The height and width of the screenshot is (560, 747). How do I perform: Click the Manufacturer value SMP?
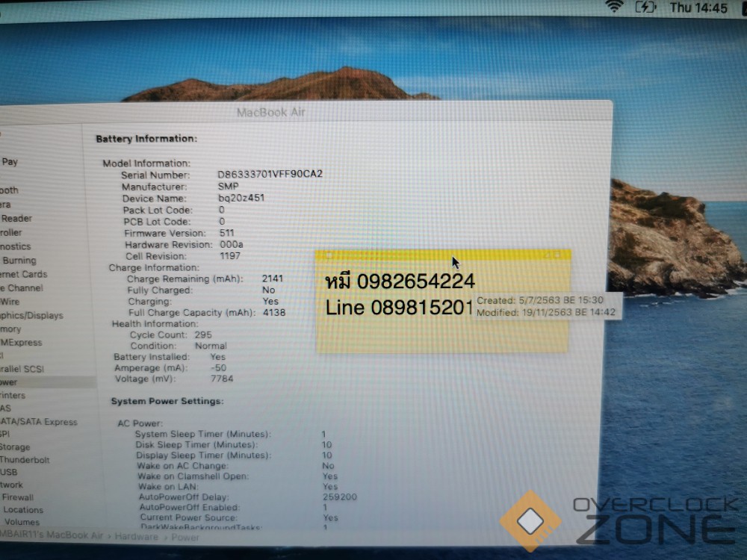228,186
